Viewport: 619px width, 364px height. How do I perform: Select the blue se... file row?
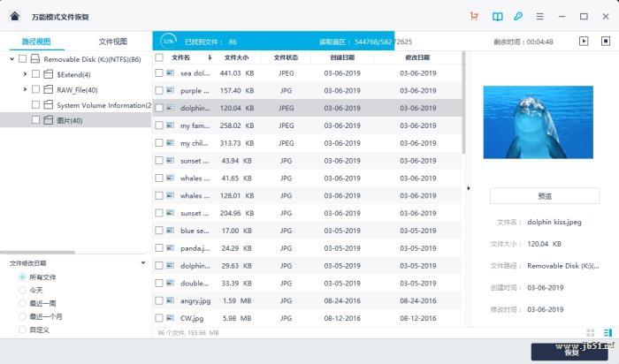click(307, 231)
